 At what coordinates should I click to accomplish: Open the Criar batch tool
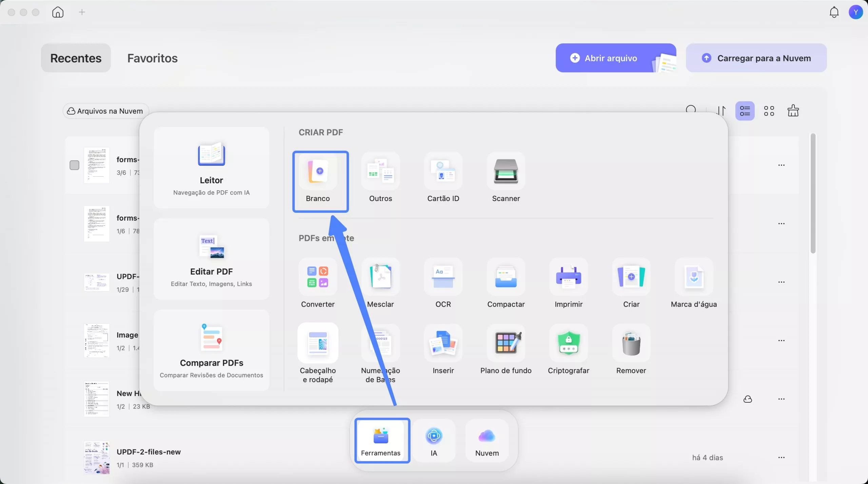pos(631,284)
